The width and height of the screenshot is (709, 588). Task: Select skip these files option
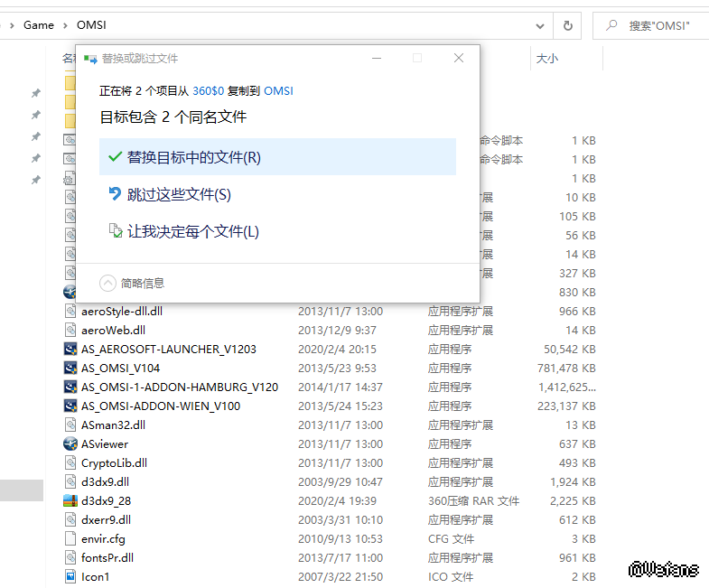(179, 194)
